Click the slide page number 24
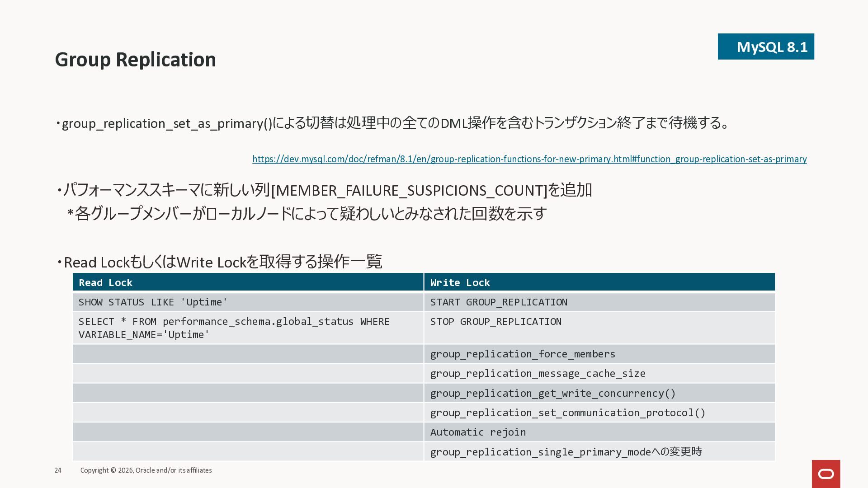This screenshot has width=868, height=488. 58,470
